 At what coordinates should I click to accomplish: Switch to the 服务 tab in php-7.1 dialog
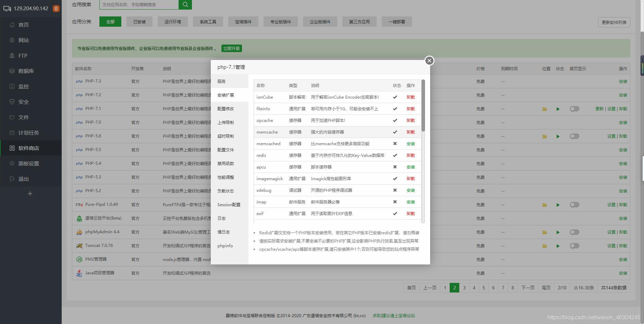point(221,81)
